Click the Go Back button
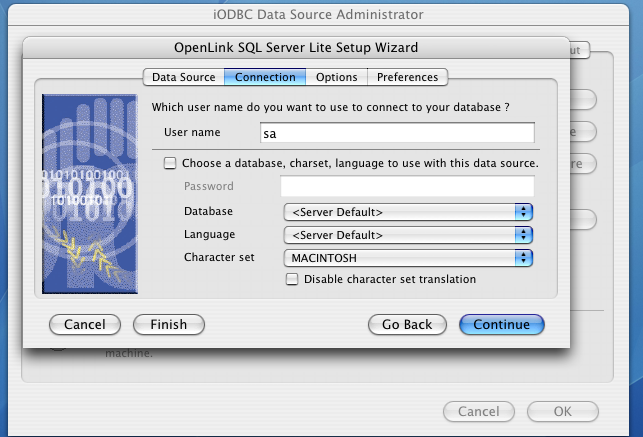 [x=407, y=325]
